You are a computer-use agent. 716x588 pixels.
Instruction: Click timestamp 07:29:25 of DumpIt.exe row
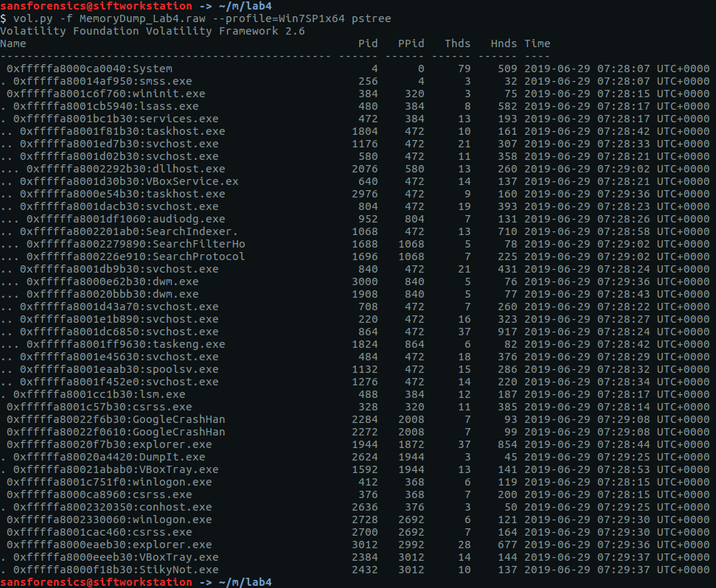pos(623,457)
